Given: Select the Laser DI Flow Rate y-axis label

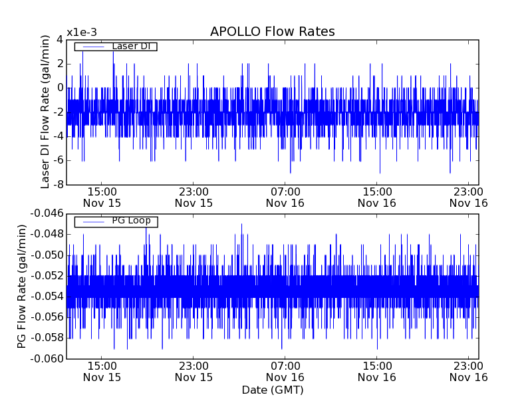Looking at the screenshot, I should pyautogui.click(x=45, y=112).
